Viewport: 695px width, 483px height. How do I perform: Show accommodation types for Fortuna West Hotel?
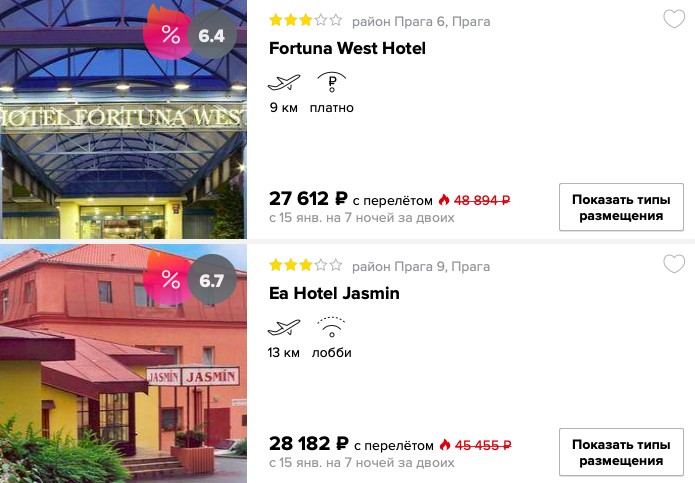pyautogui.click(x=621, y=207)
